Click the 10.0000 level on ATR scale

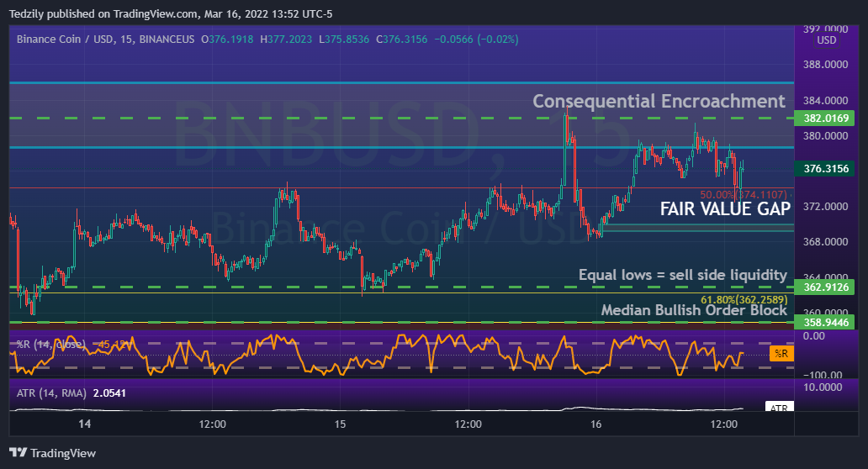(x=823, y=387)
